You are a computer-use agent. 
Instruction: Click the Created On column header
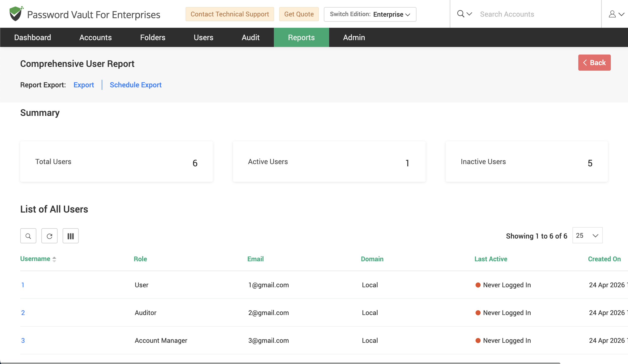click(604, 259)
